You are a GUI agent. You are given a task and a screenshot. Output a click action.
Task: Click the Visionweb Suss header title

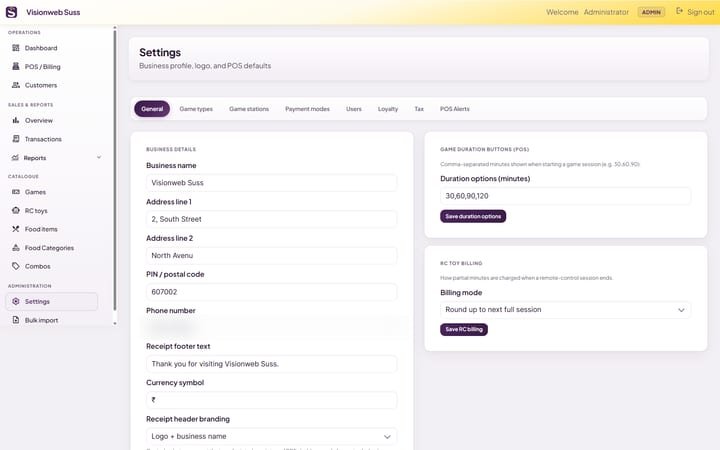point(53,12)
